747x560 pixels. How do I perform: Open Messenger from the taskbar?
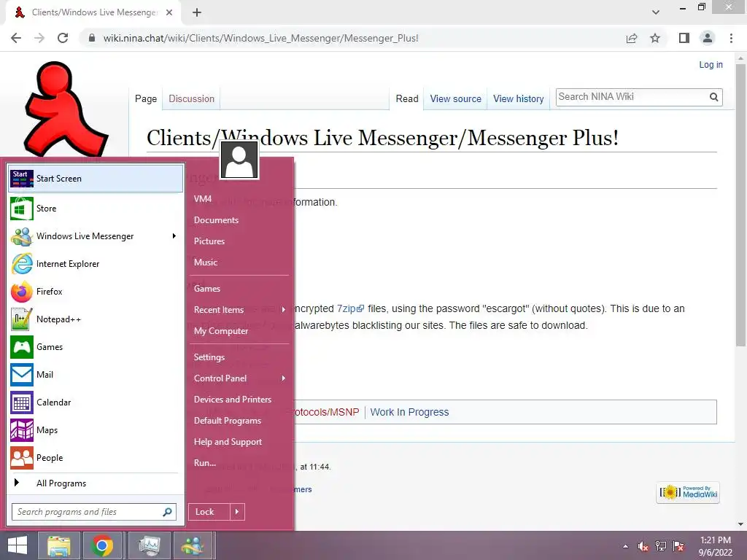193,545
